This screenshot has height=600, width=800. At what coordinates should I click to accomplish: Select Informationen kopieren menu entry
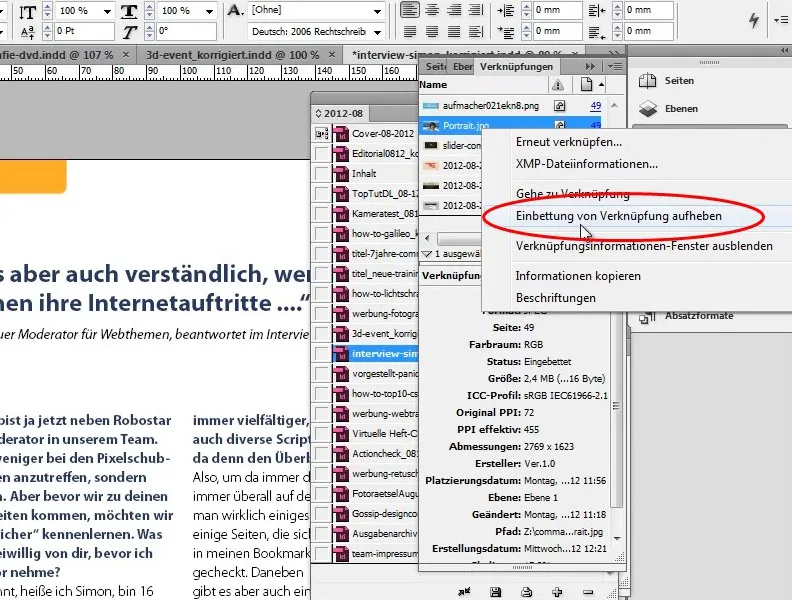(x=578, y=276)
